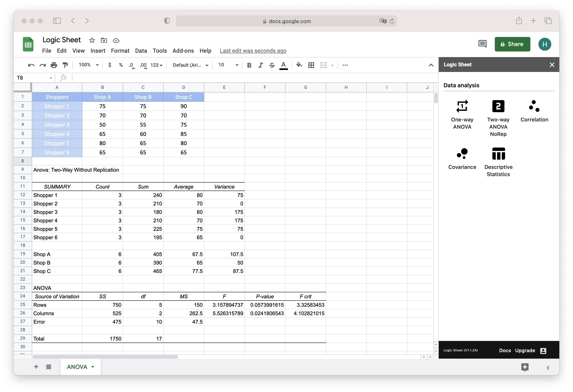Click the Print icon
This screenshot has height=392, width=573.
click(54, 65)
